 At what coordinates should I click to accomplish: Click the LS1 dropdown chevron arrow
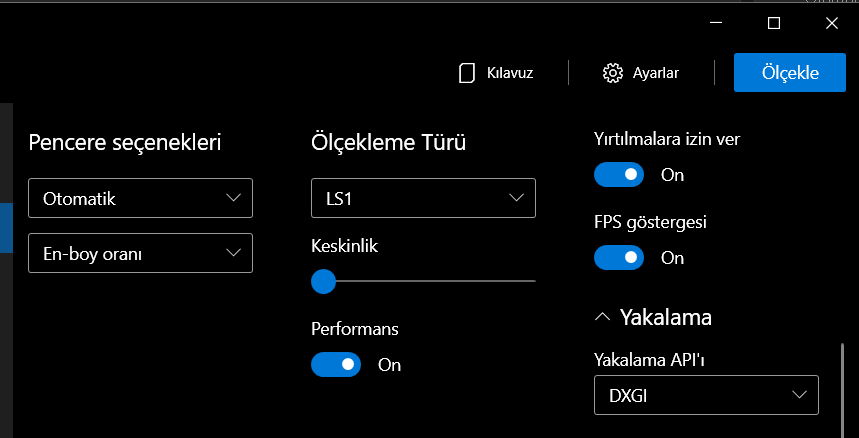(x=517, y=198)
